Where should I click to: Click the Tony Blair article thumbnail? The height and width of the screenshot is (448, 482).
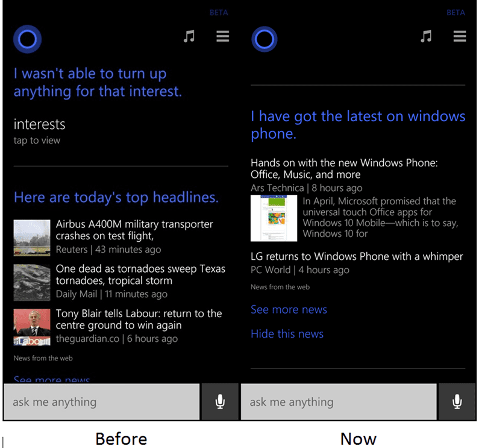click(32, 327)
